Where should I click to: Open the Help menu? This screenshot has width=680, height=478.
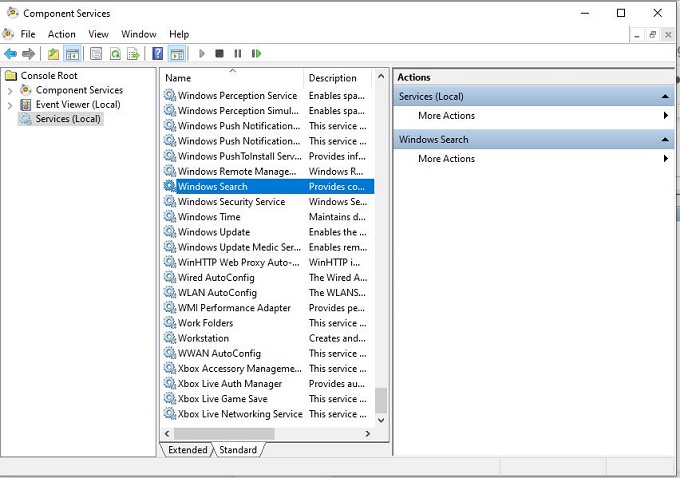[179, 34]
